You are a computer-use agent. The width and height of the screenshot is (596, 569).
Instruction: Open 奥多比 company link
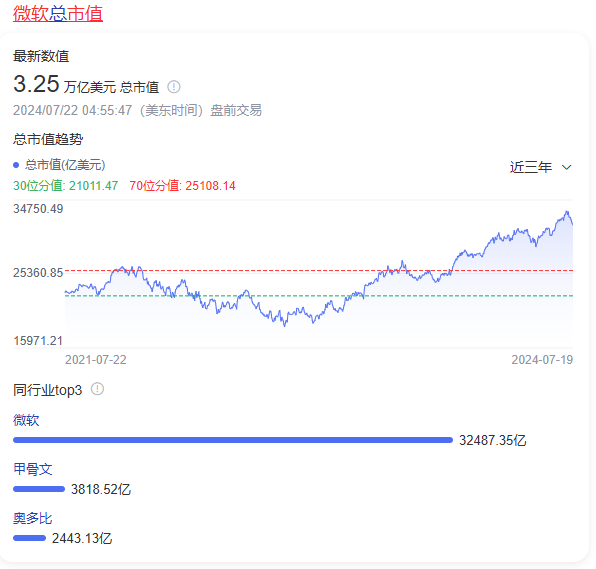pos(33,518)
